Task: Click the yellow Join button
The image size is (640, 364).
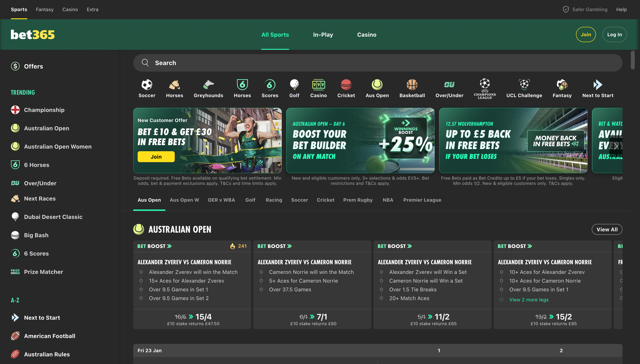Action: pos(586,34)
